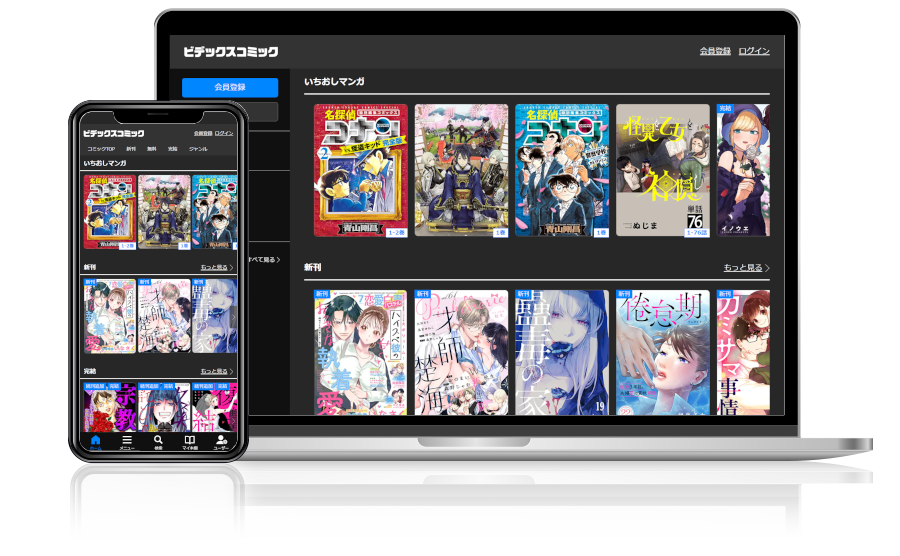Open the blue 名探偵コナン cover on laptop

point(562,170)
